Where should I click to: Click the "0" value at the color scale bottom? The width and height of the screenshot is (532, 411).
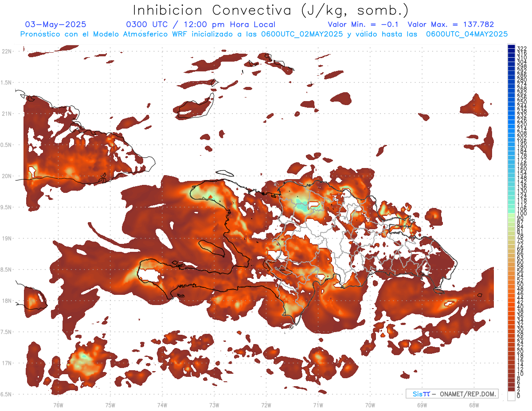519,396
